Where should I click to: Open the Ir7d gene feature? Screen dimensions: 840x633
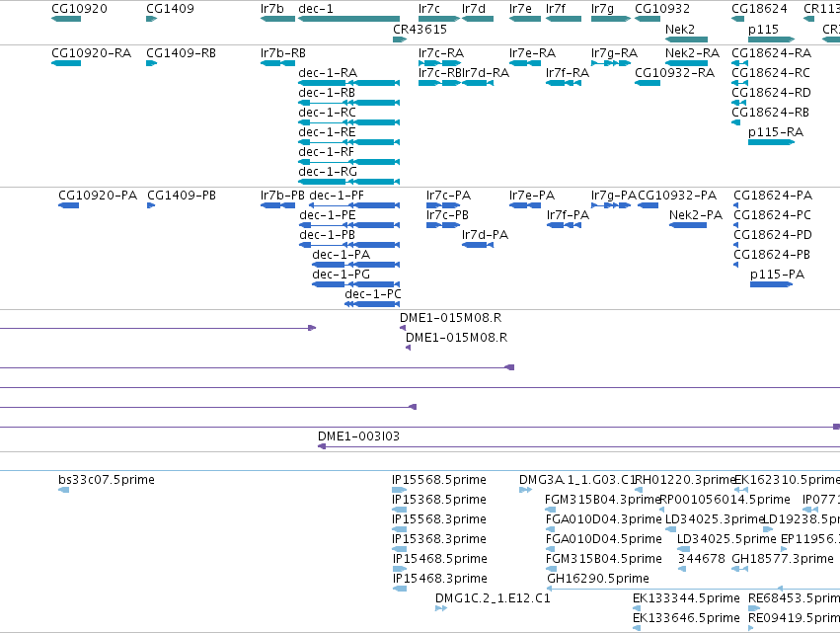pyautogui.click(x=478, y=19)
